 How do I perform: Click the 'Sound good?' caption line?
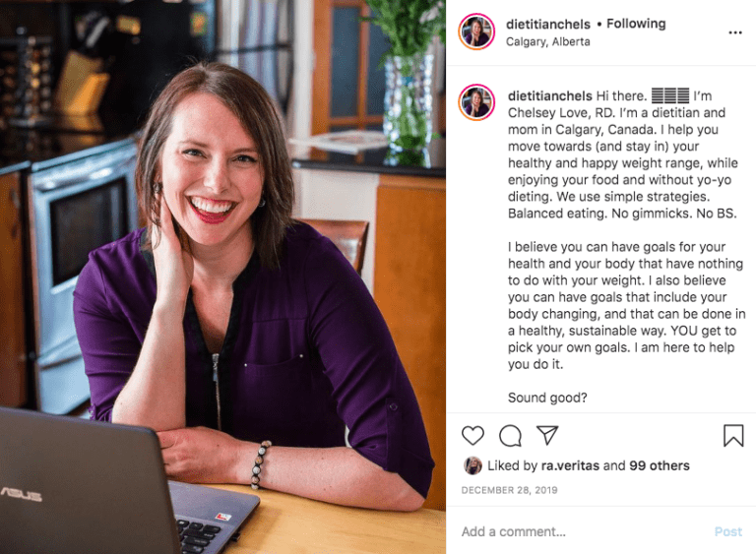547,398
